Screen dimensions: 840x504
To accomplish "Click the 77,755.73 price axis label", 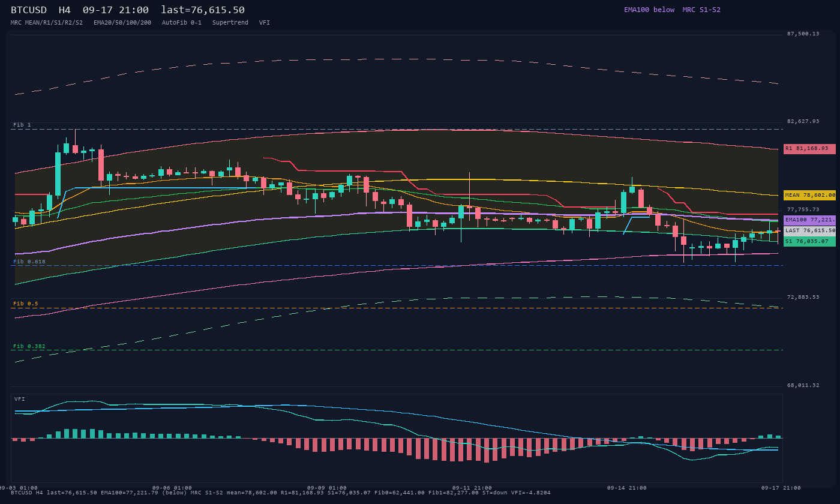I will 803,209.
